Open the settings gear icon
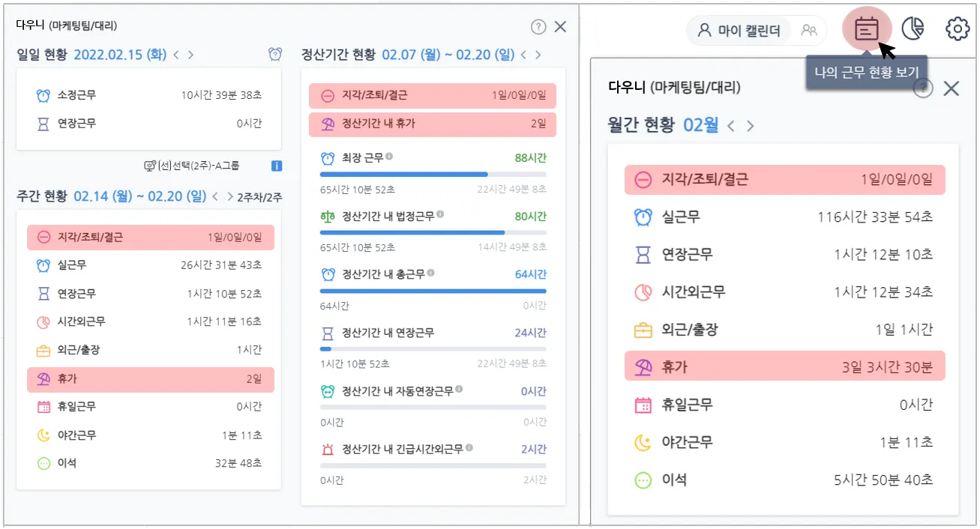Image resolution: width=980 pixels, height=529 pixels. tap(958, 29)
